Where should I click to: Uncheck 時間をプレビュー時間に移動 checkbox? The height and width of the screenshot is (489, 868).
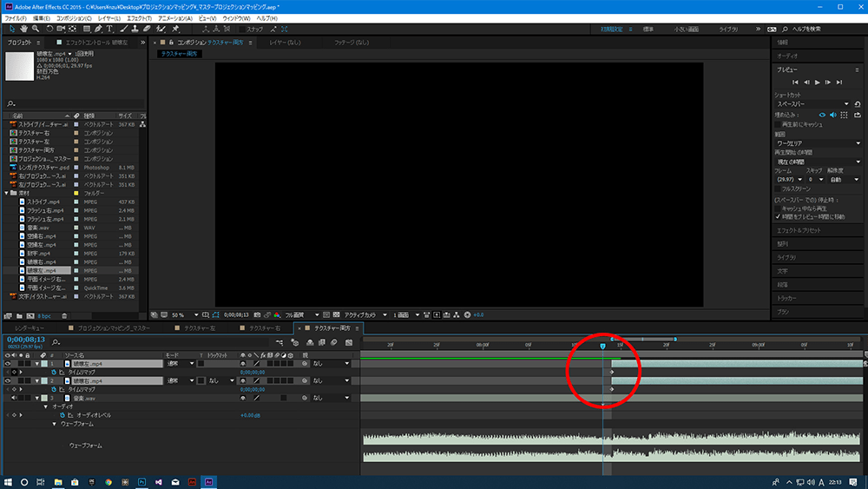point(778,216)
